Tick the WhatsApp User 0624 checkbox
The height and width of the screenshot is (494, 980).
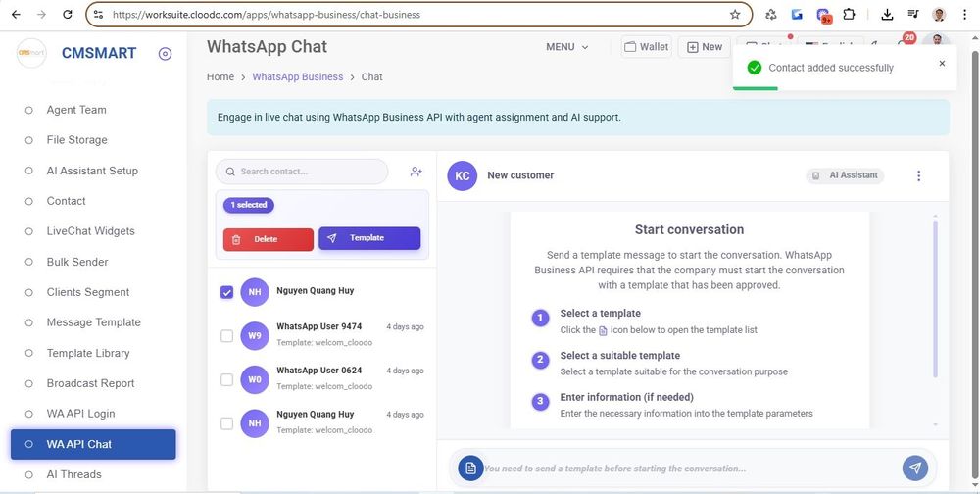227,379
